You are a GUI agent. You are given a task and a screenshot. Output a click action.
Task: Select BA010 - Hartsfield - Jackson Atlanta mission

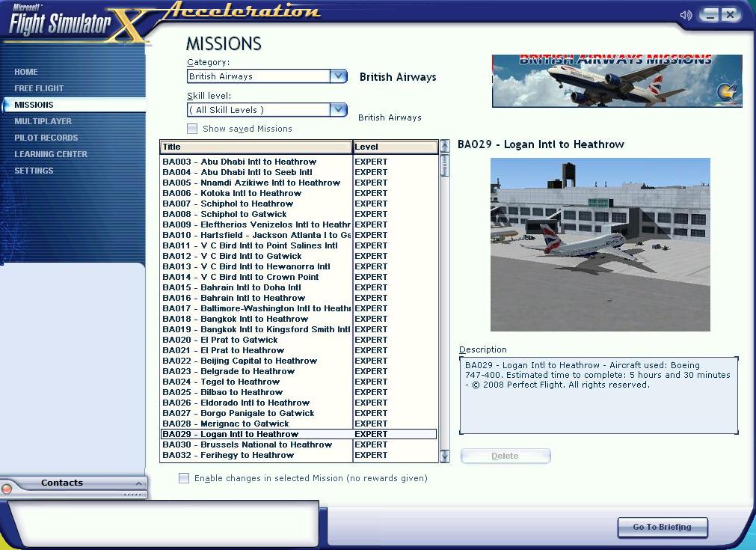coord(299,235)
